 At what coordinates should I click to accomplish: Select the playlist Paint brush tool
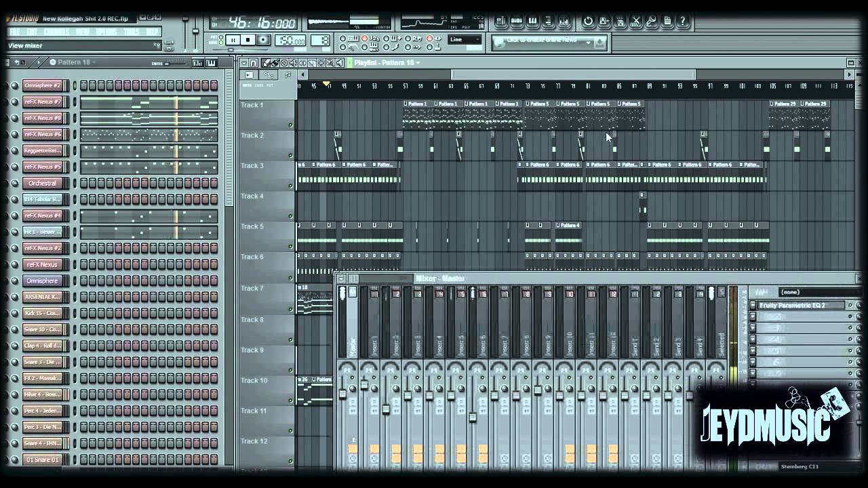coord(275,62)
